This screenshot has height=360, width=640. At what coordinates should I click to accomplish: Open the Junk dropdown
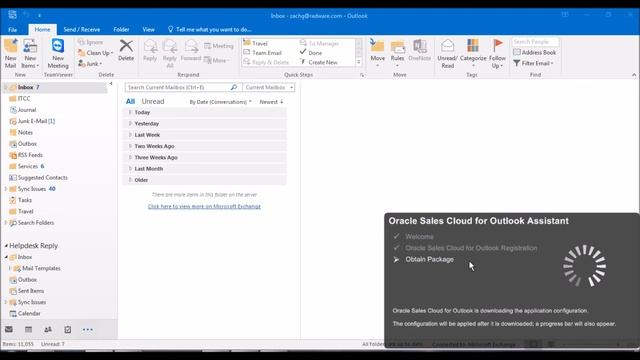(90, 64)
